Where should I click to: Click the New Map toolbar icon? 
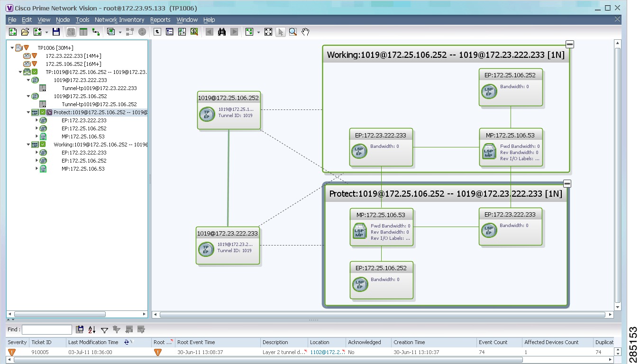click(13, 32)
